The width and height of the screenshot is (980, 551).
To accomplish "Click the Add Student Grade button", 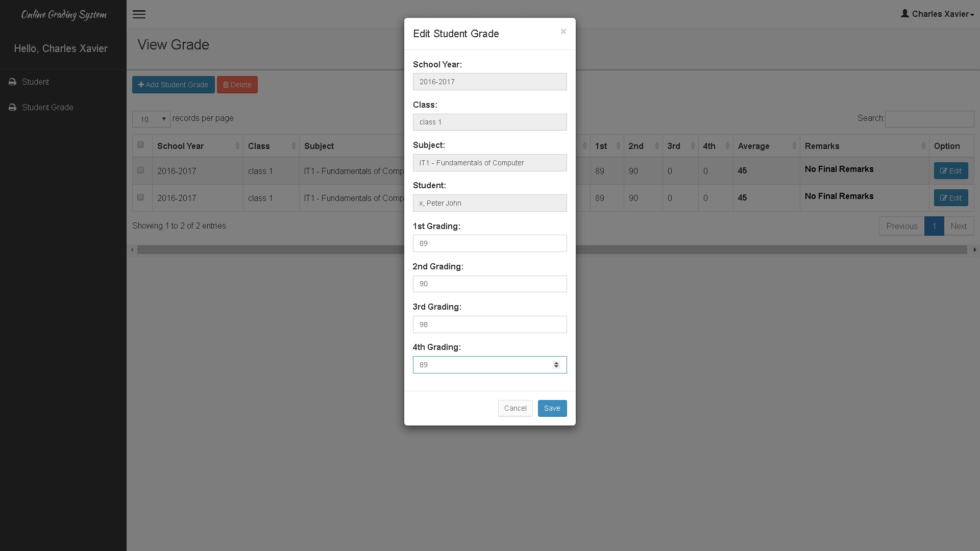I will [174, 85].
